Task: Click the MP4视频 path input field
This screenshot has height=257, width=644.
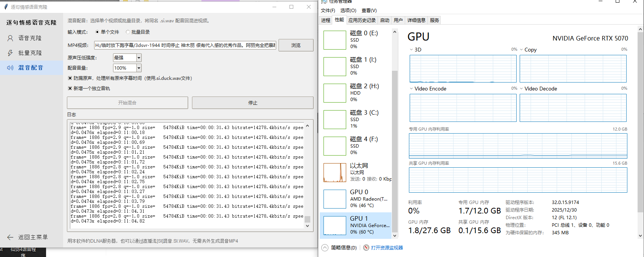Action: click(x=185, y=45)
